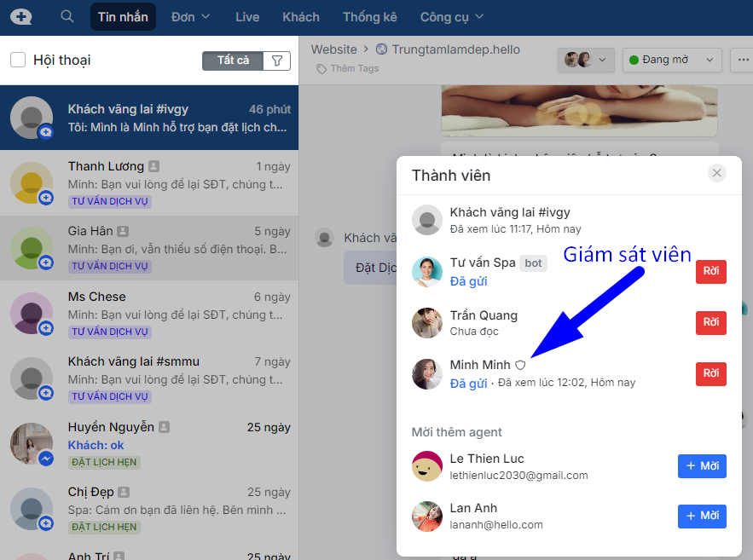
Task: Open the Thống kê menu
Action: 369,17
